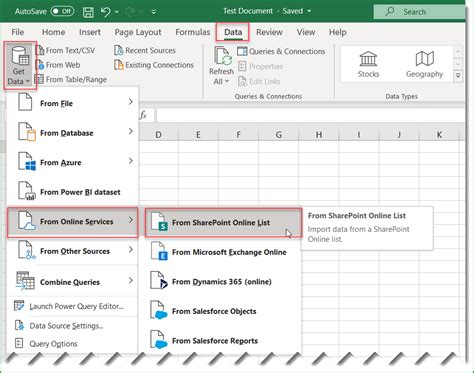Launch Power Query Editor
474x373 pixels.
[x=72, y=306]
